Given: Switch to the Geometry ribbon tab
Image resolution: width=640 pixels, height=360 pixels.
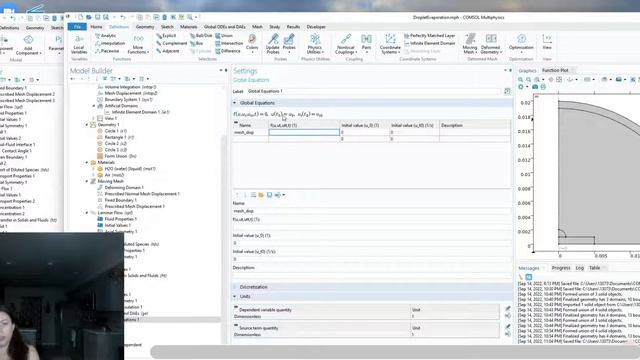Looking at the screenshot, I should coord(145,27).
